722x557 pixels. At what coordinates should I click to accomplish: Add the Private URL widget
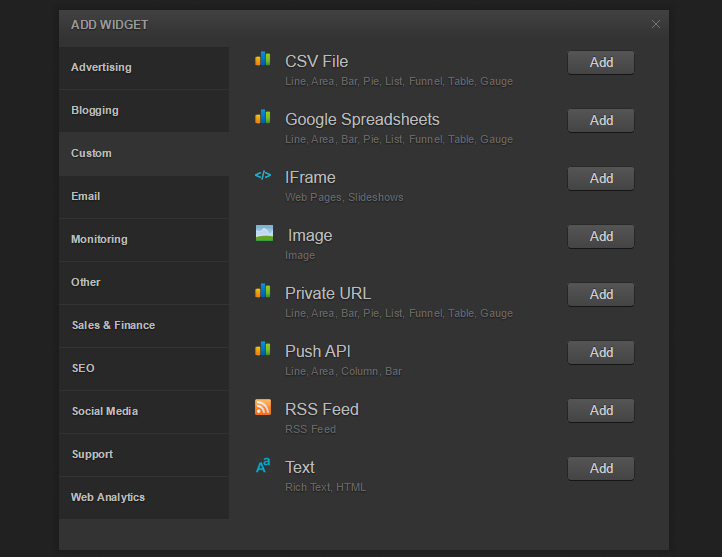[x=601, y=295]
